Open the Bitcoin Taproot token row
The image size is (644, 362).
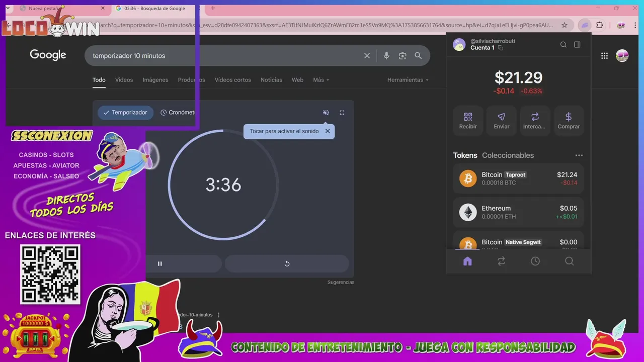518,178
